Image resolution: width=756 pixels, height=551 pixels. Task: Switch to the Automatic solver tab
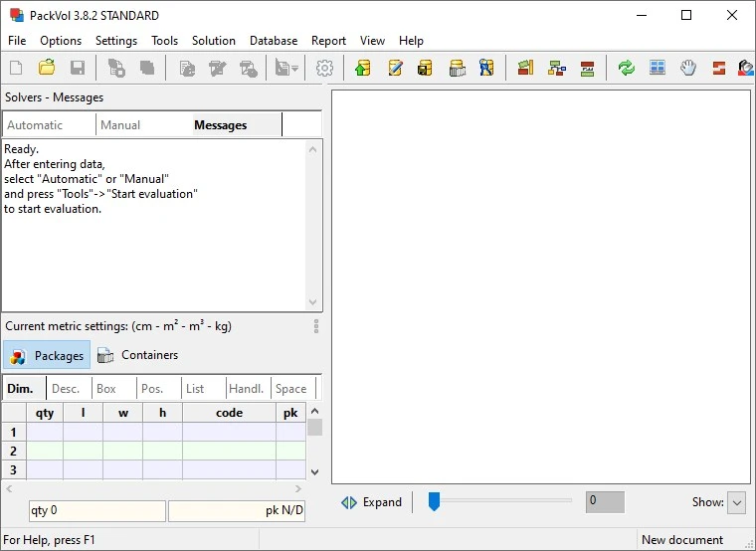point(36,125)
